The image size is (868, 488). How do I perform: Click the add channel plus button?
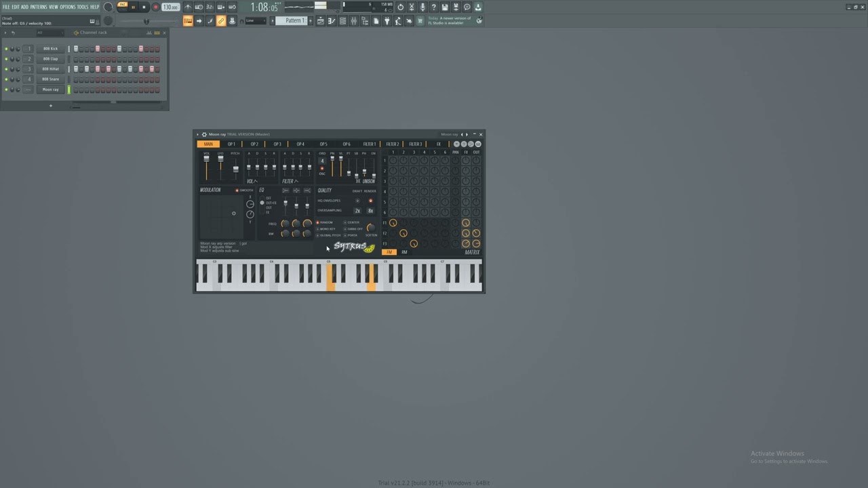(x=51, y=106)
